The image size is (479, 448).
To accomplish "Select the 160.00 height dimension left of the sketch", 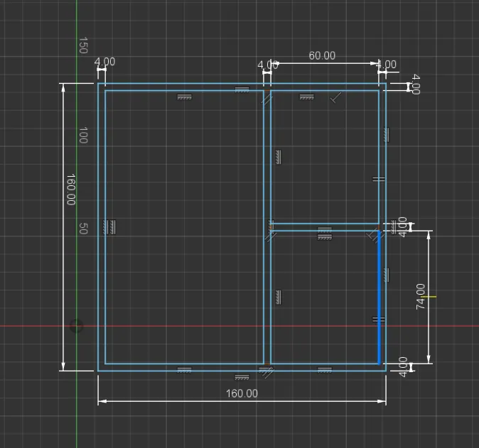I will coord(71,190).
